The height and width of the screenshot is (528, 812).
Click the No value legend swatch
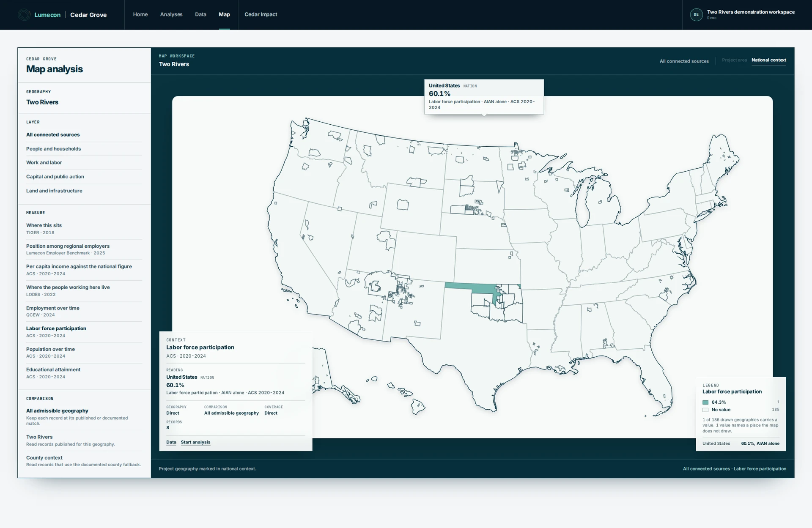click(705, 410)
